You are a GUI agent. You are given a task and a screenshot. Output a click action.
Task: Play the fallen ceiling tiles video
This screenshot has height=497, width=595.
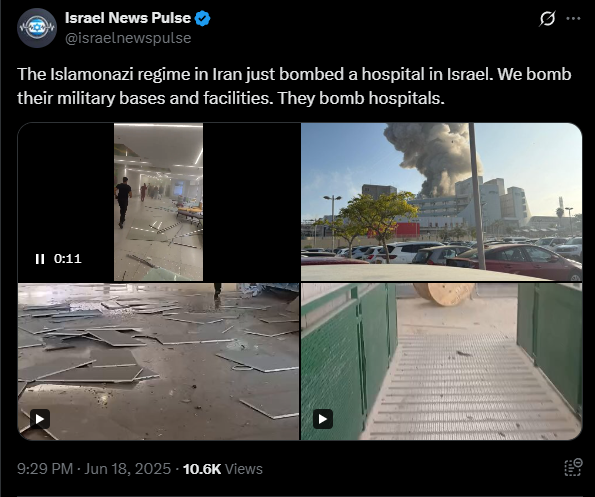40,419
